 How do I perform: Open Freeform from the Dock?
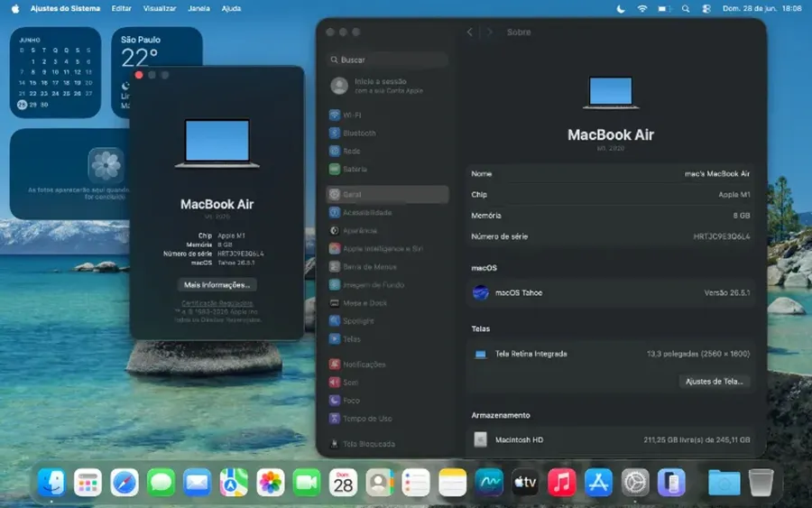point(489,482)
